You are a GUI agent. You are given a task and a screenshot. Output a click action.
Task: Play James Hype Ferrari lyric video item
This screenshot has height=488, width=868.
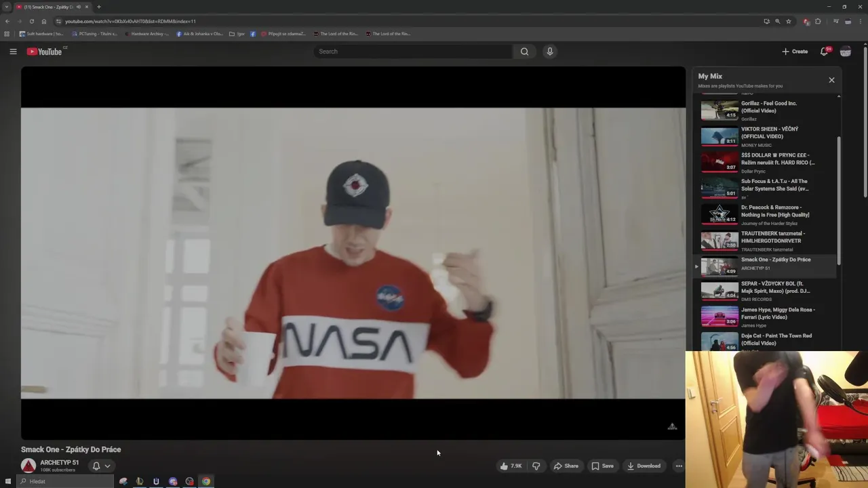[x=766, y=317]
